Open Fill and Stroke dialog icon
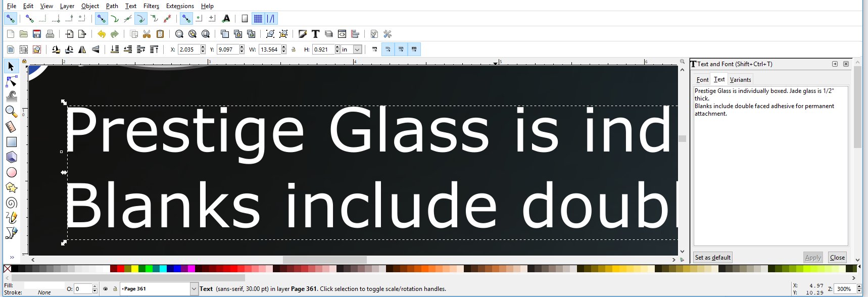The height and width of the screenshot is (297, 868). click(302, 34)
